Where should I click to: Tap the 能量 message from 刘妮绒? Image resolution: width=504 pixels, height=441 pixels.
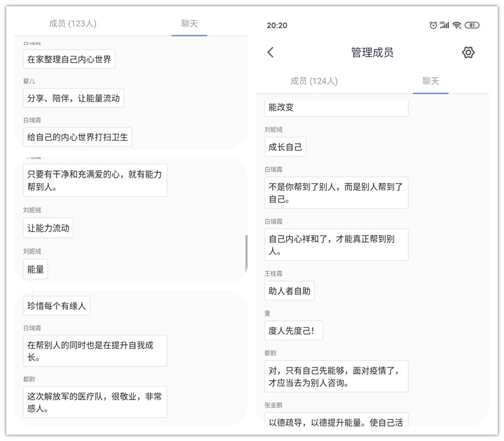(35, 268)
